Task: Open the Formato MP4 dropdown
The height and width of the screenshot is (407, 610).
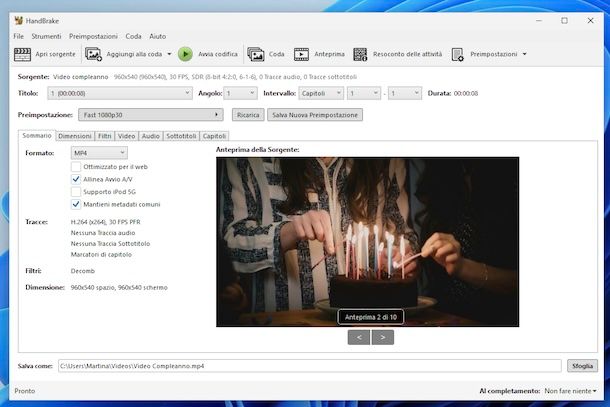Action: pos(98,152)
